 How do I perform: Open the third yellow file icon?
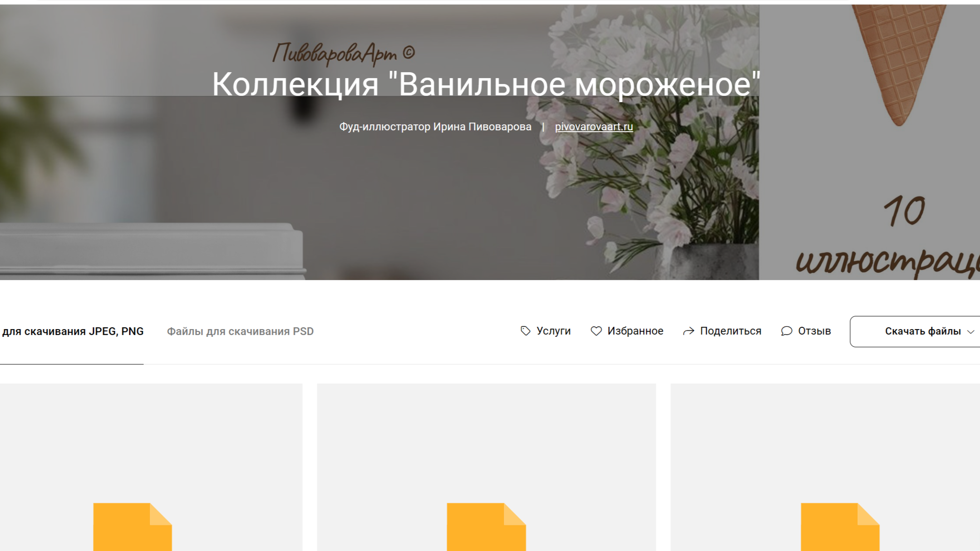click(x=840, y=526)
